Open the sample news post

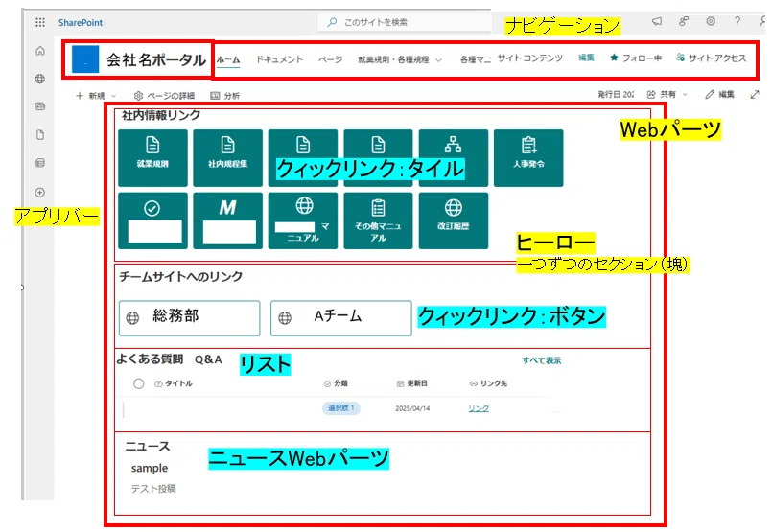[x=150, y=468]
